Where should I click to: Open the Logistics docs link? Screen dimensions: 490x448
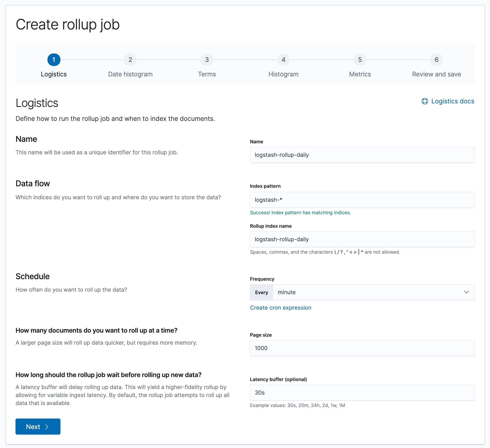click(x=453, y=101)
